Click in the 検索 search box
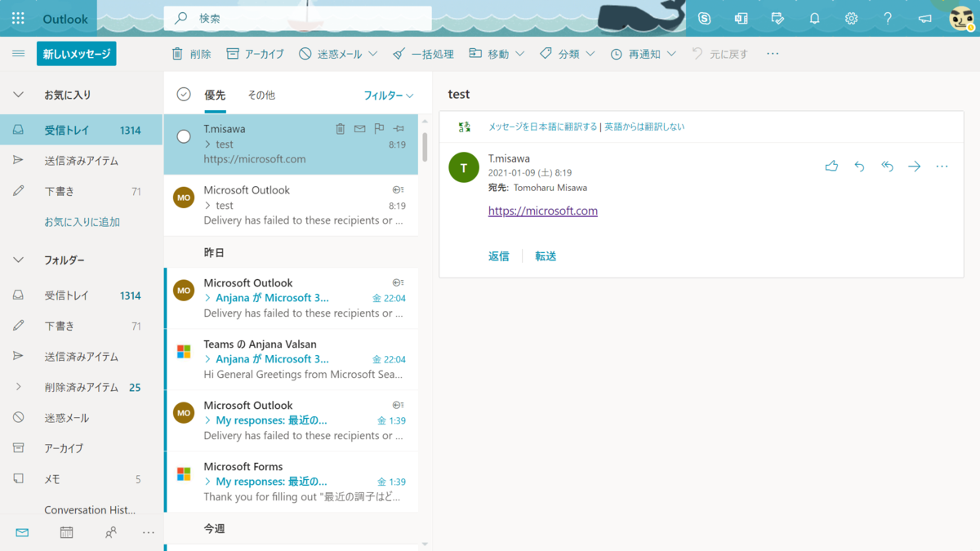Viewport: 980px width, 551px height. [297, 18]
